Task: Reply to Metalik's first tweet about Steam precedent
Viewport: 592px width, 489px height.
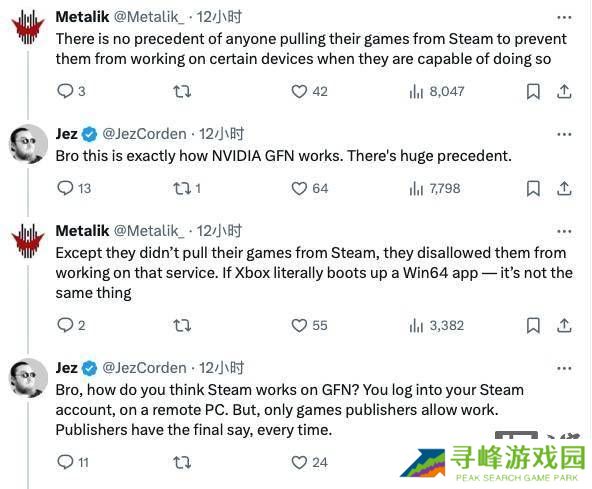Action: (x=71, y=91)
